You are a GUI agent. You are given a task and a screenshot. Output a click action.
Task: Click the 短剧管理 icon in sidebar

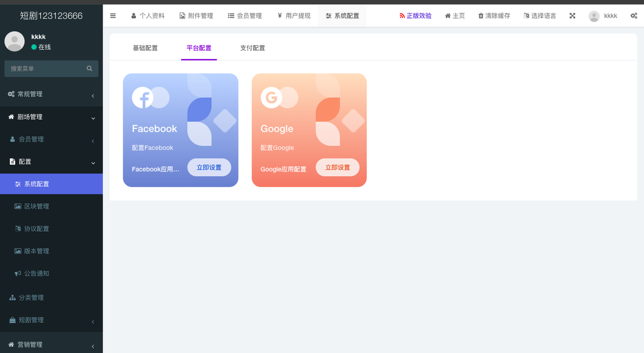(13, 320)
